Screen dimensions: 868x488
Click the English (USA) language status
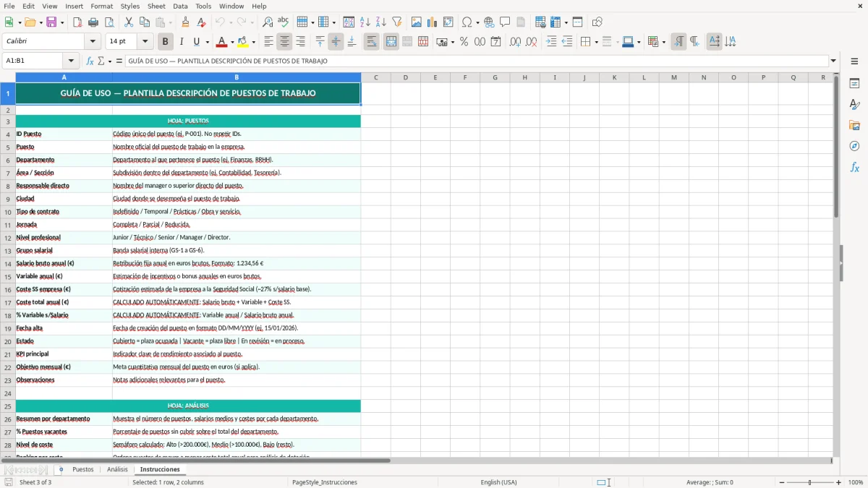pos(499,482)
